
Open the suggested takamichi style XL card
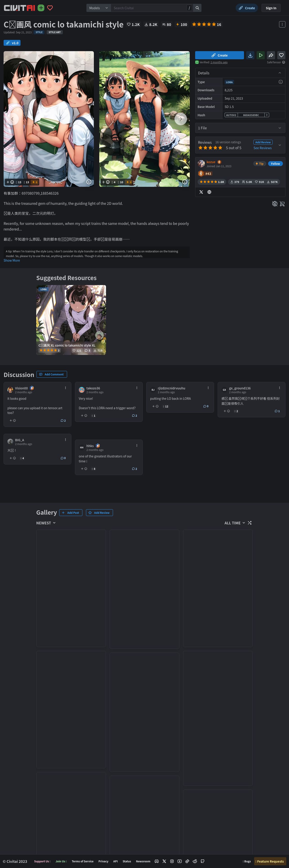click(71, 320)
